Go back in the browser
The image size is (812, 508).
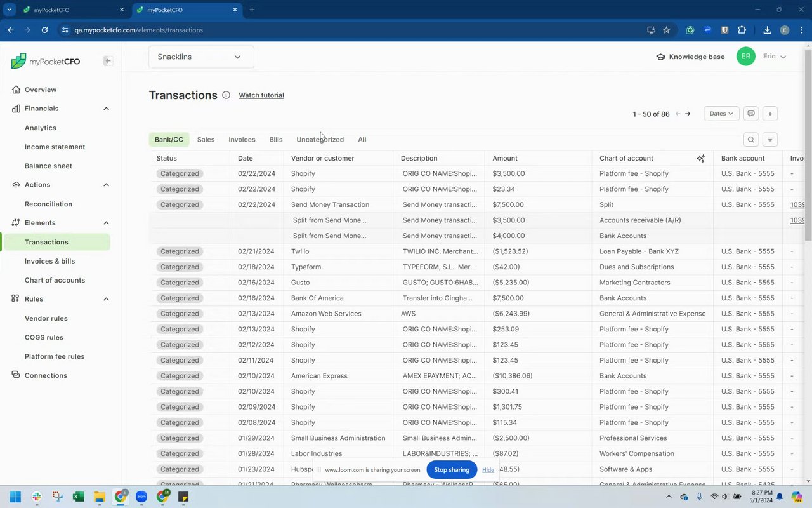[10, 30]
